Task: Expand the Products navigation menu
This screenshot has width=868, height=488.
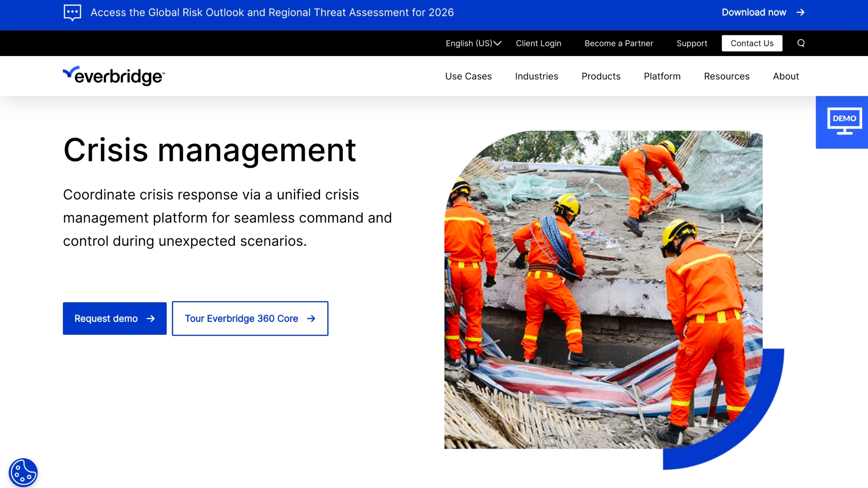Action: click(601, 76)
